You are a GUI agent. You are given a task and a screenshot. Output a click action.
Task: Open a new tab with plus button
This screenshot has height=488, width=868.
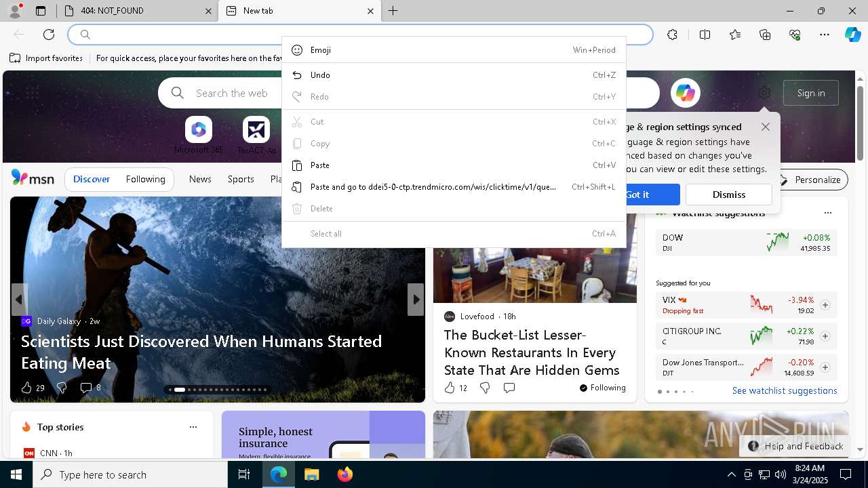click(x=393, y=11)
